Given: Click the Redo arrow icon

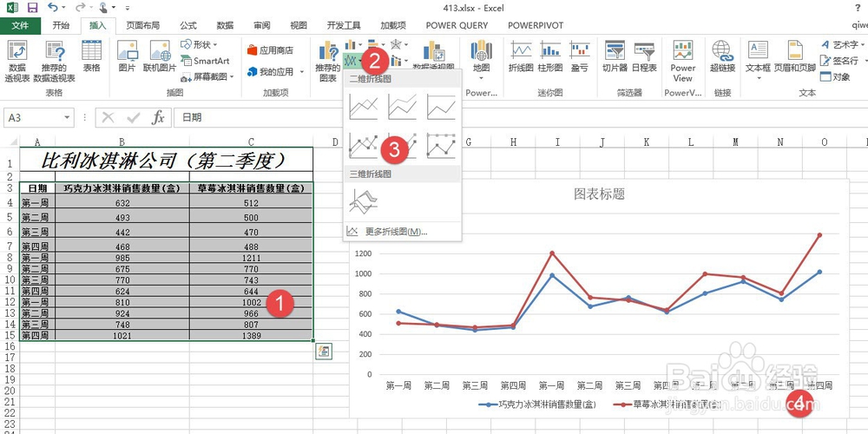Looking at the screenshot, I should tap(80, 7).
